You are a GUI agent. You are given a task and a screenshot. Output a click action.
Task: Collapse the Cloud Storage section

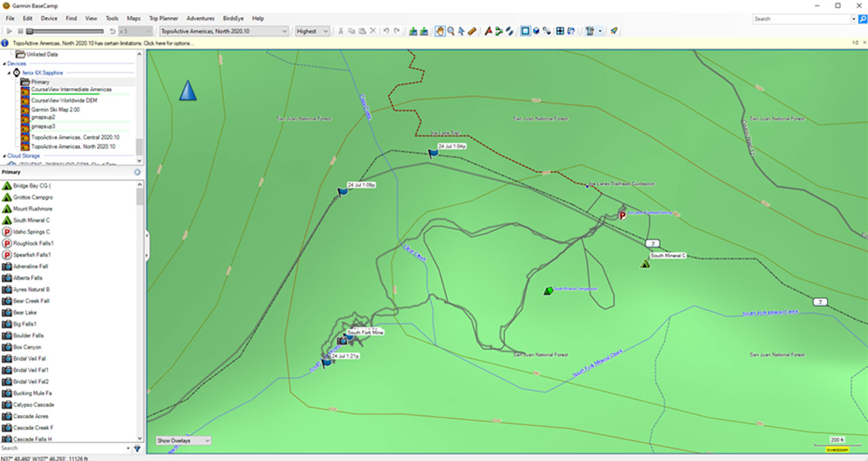point(3,156)
